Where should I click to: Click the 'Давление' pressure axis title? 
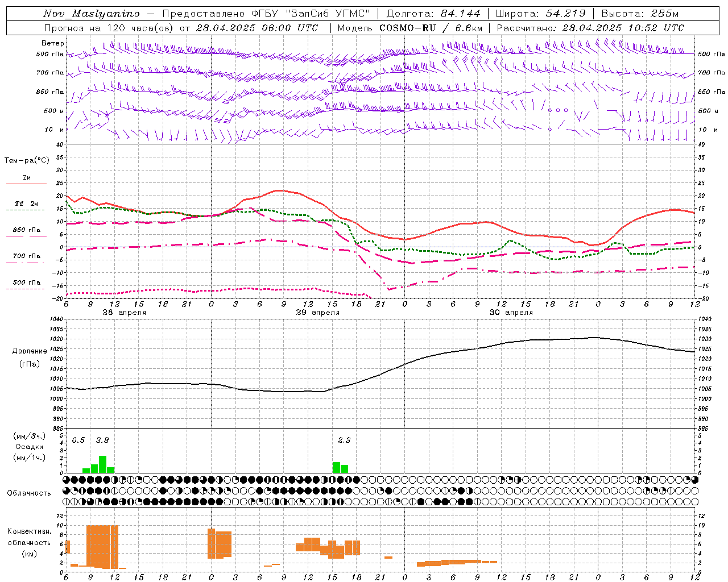pos(30,351)
